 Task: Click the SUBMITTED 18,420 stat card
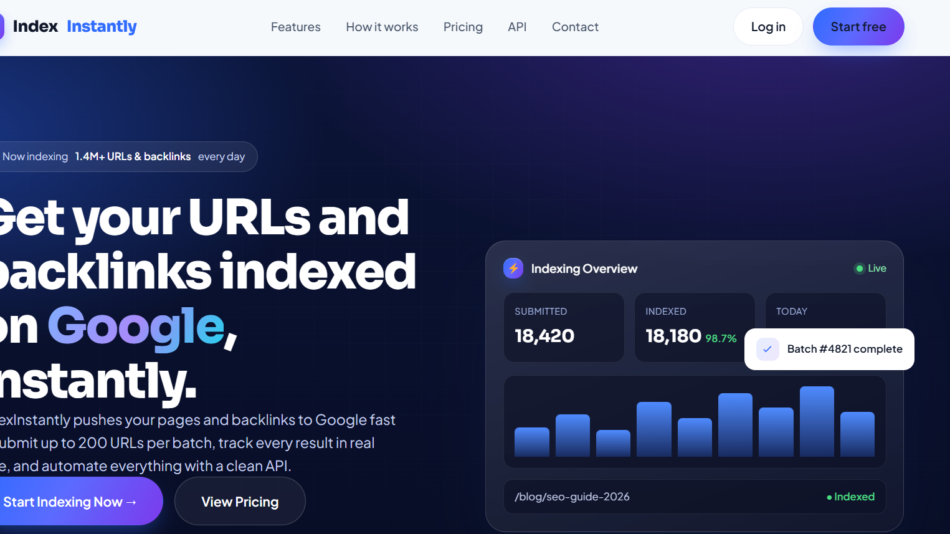tap(563, 327)
